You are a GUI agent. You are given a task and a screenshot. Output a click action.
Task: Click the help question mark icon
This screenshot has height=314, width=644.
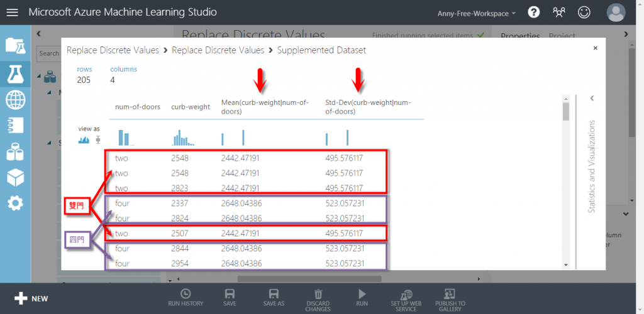533,13
